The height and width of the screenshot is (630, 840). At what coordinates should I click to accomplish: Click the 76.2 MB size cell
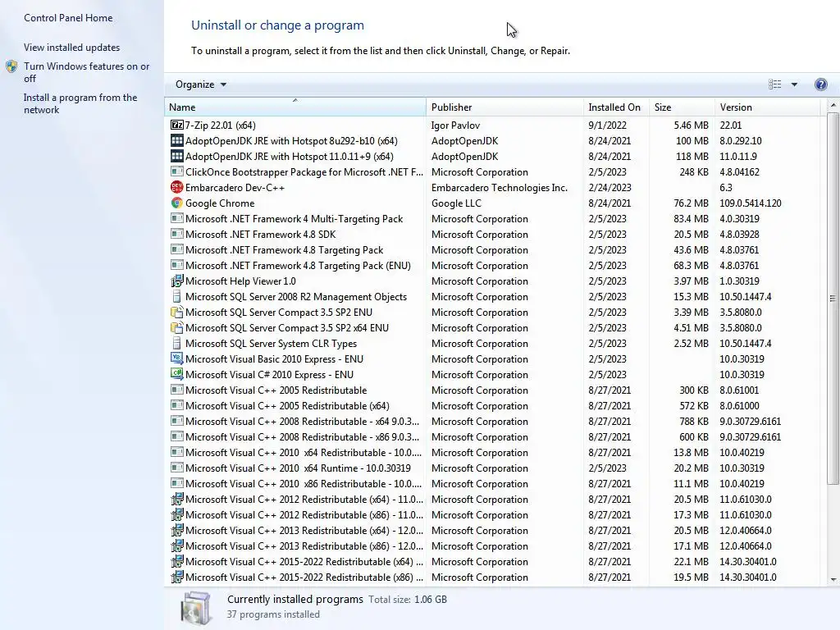(691, 203)
